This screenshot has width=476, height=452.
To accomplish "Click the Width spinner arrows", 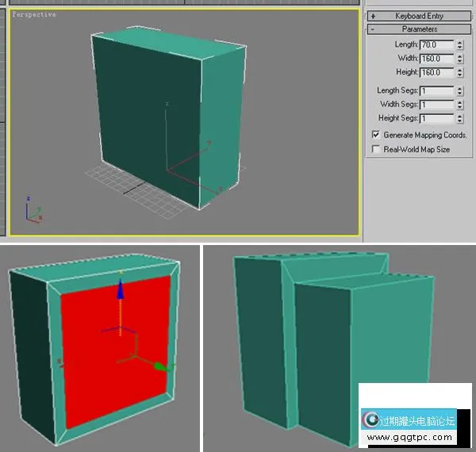I will [x=460, y=59].
